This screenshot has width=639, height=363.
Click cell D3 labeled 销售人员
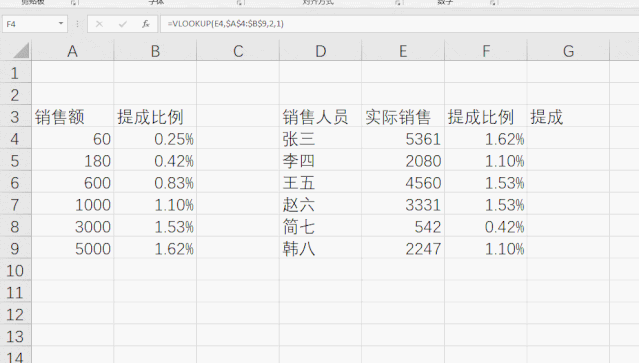321,117
